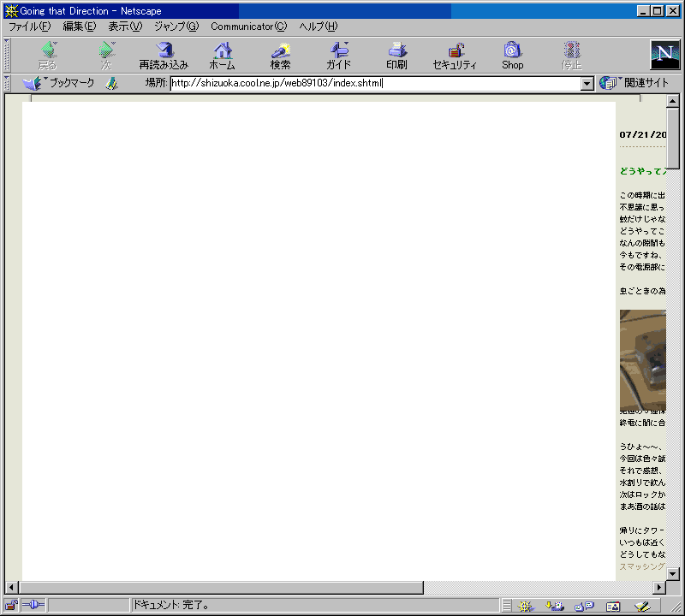Click the green heading どうやって

[x=643, y=171]
